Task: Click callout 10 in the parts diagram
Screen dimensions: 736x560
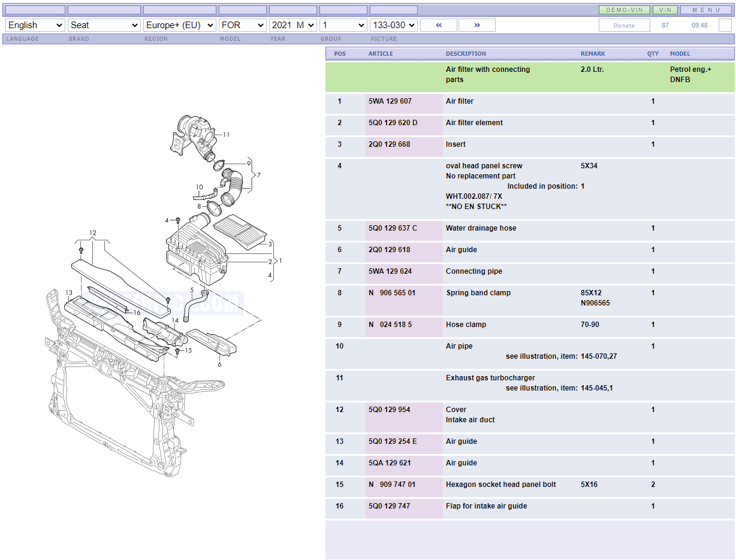Action: [x=199, y=187]
